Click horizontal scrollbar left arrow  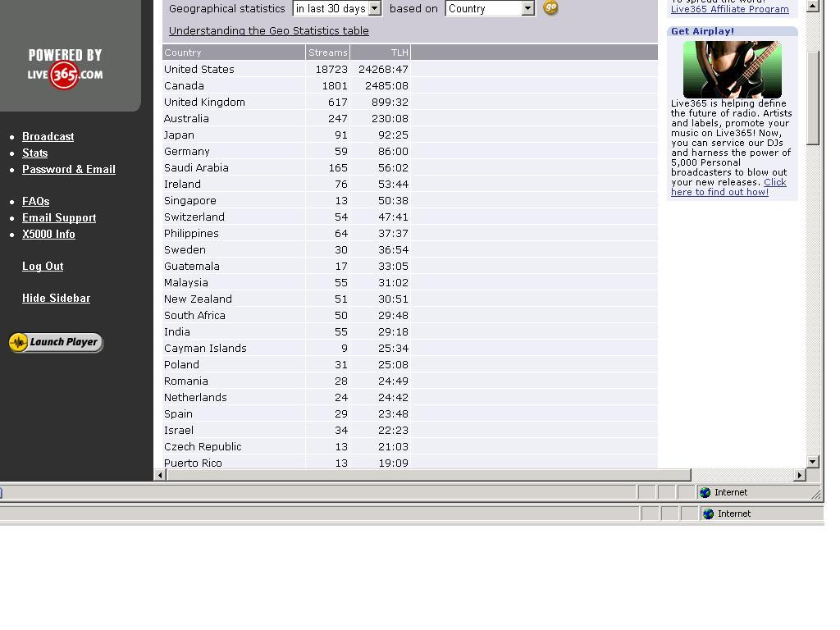[160, 475]
